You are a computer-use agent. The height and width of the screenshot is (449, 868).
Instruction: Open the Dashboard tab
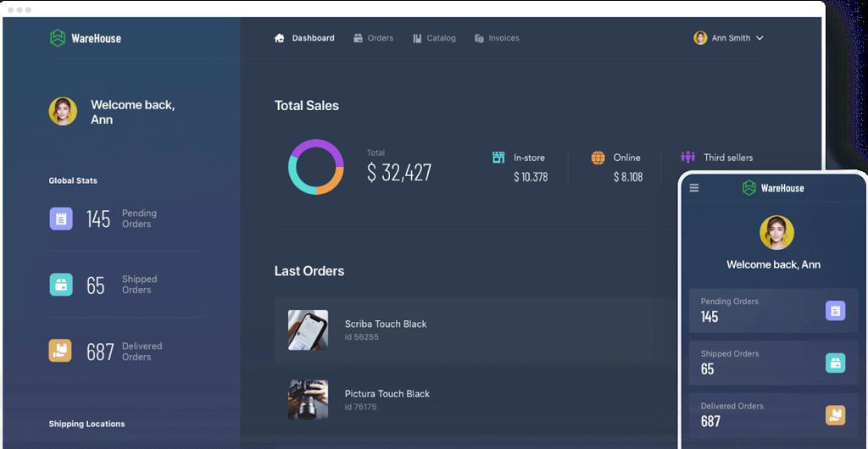tap(304, 38)
